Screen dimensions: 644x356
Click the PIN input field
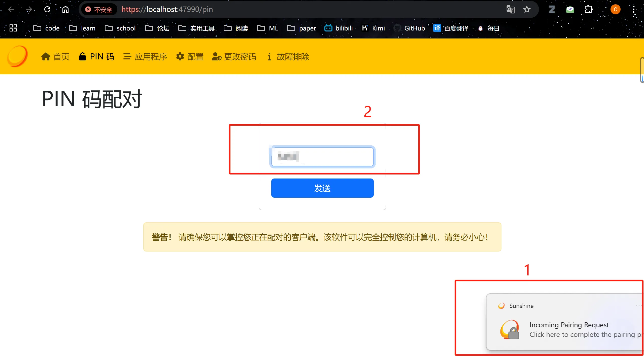coord(322,157)
